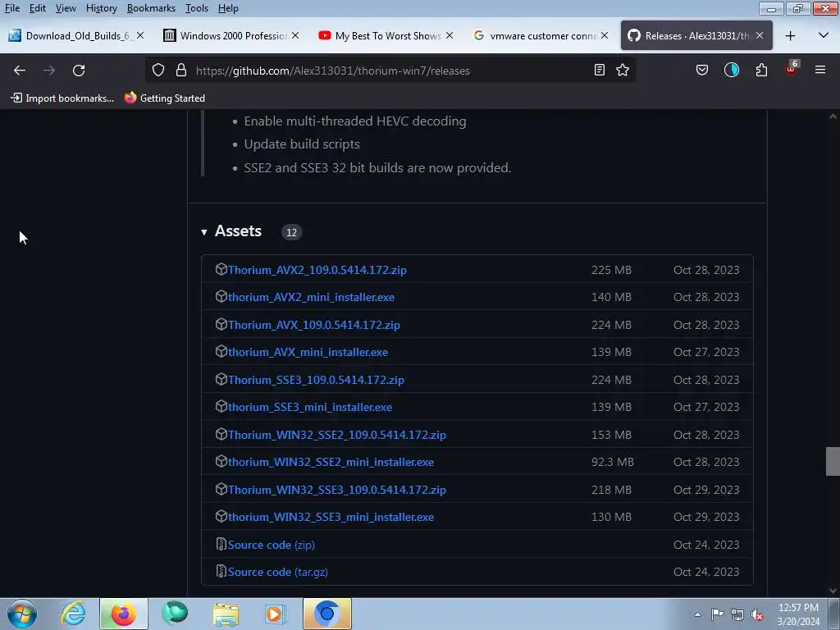The width and height of the screenshot is (840, 630).
Task: Open the uBlock Origin extension icon
Action: 792,69
